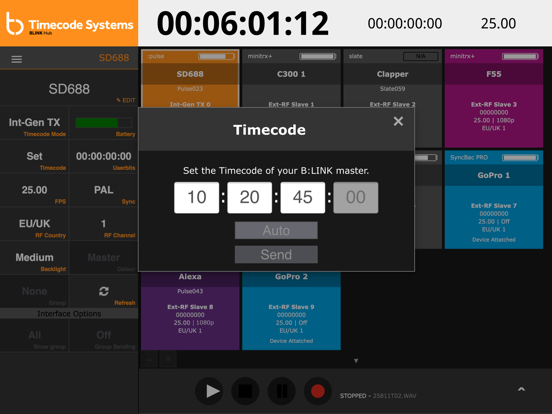The height and width of the screenshot is (414, 552).
Task: Click the seconds field showing 45
Action: (x=303, y=197)
